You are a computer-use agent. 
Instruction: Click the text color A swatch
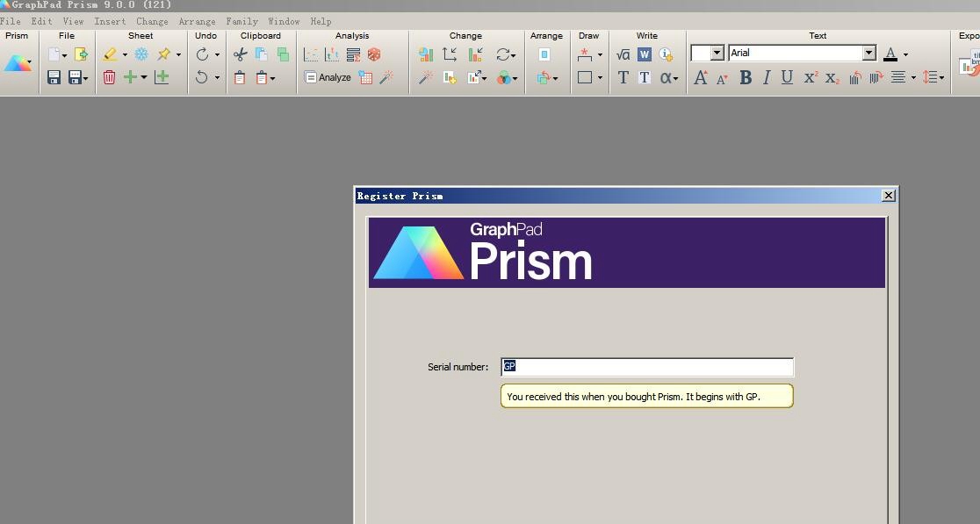[890, 54]
